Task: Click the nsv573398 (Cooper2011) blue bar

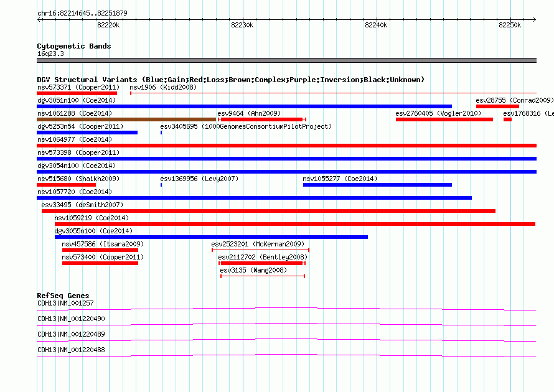Action: (286, 159)
